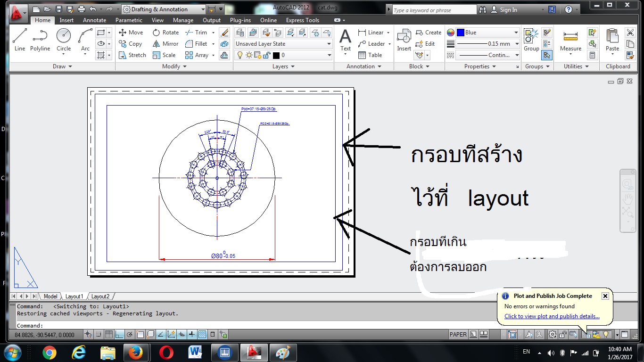Toggle Ortho Mode in status bar

pyautogui.click(x=119, y=335)
